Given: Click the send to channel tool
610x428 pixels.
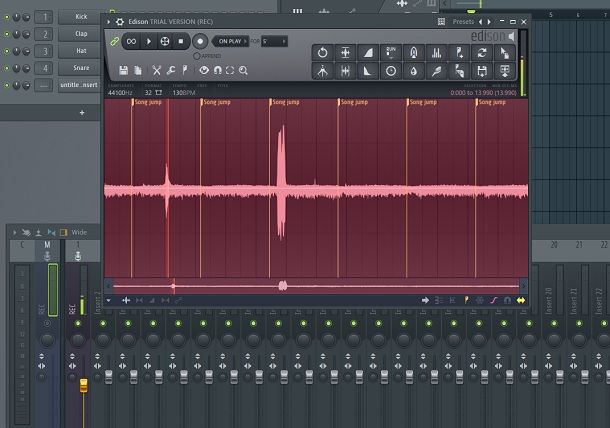Looking at the screenshot, I should 505,71.
